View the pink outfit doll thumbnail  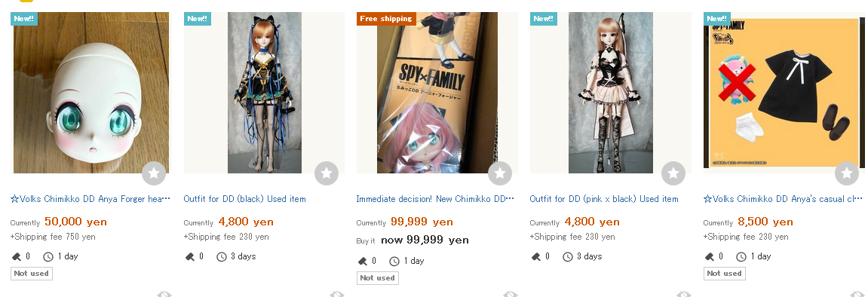point(611,93)
